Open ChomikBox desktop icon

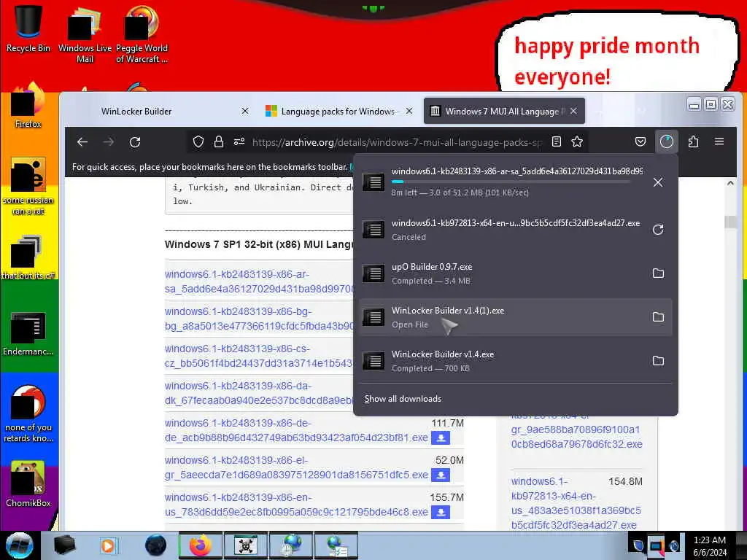point(28,484)
